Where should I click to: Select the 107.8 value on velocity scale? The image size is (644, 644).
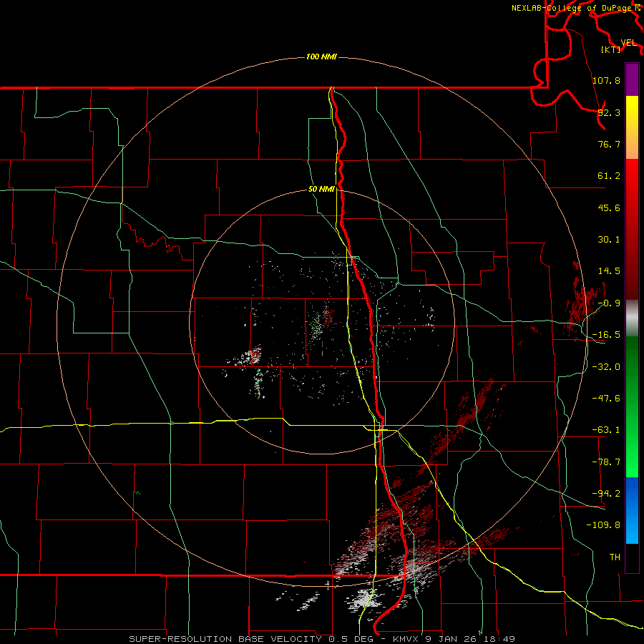pyautogui.click(x=606, y=80)
